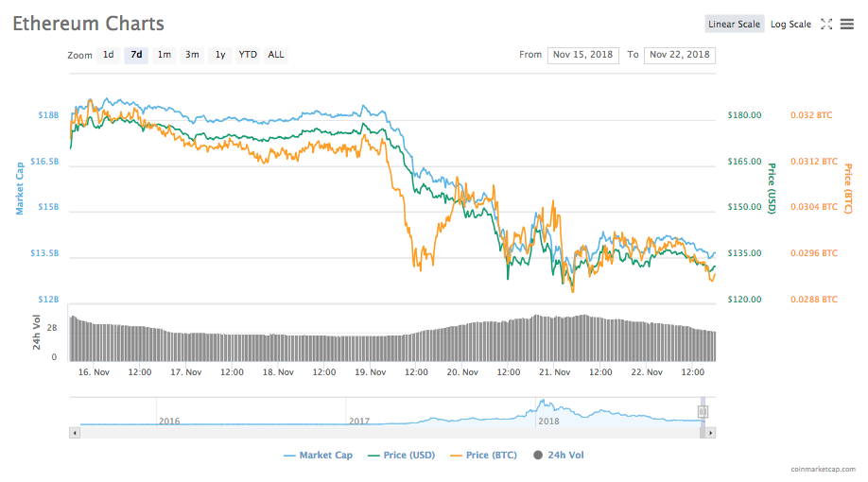868x482 pixels.
Task: Hide the Price (BTC) series
Action: click(483, 455)
